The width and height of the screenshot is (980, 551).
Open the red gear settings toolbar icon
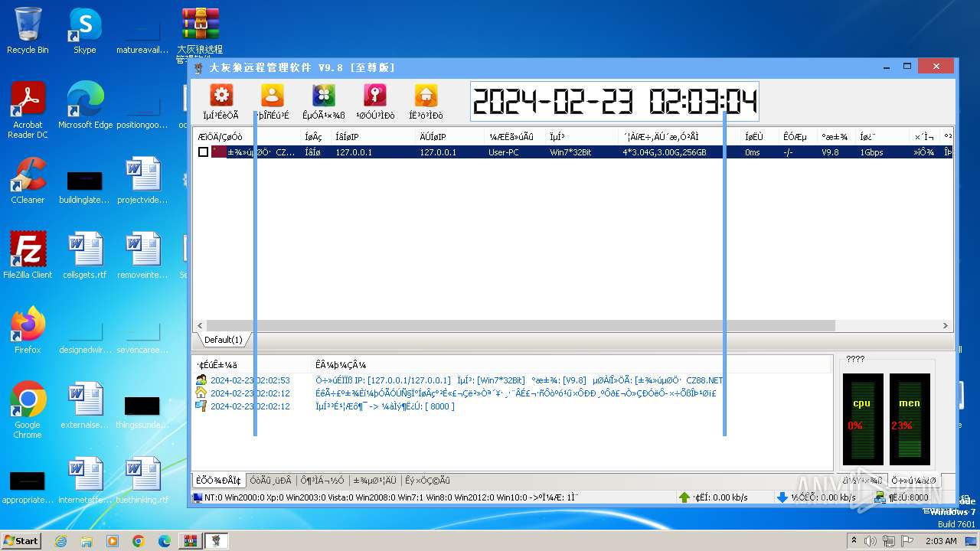coord(221,96)
